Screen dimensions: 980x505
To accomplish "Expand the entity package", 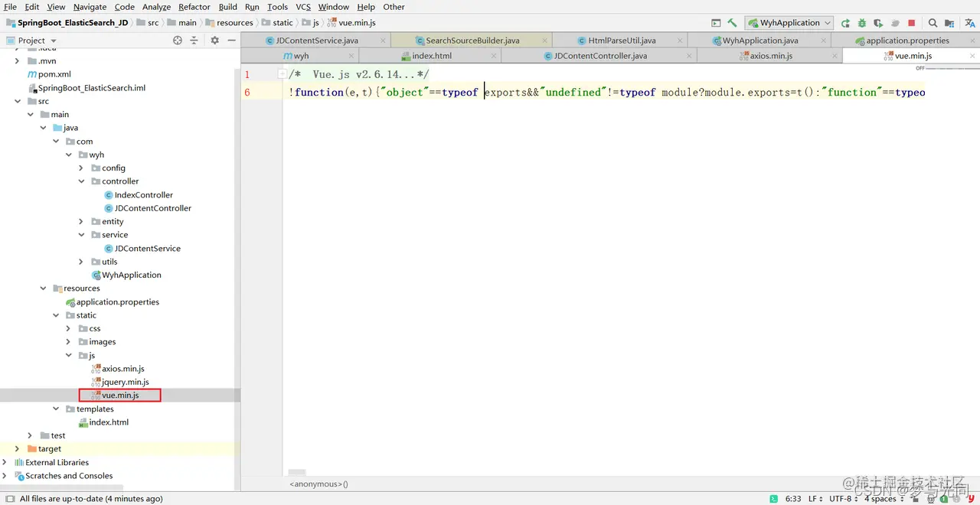I will coord(81,221).
